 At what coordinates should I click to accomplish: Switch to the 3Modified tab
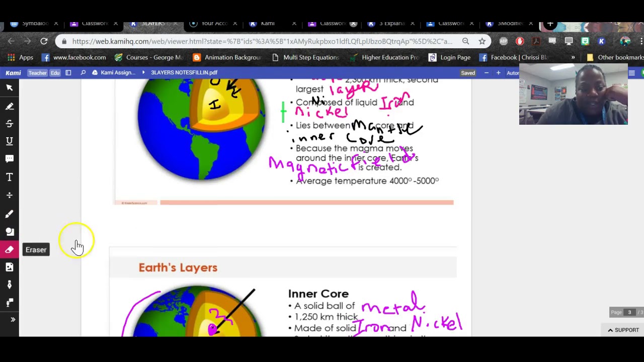pyautogui.click(x=509, y=23)
